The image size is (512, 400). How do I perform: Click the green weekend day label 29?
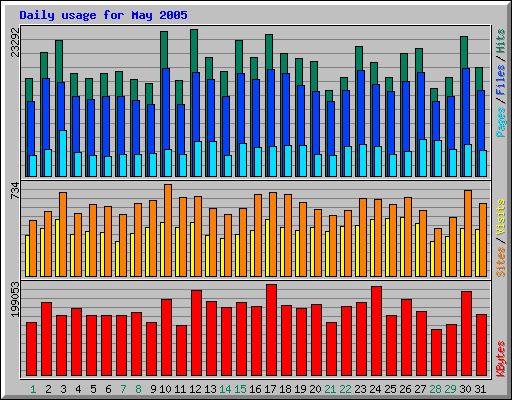click(x=450, y=389)
